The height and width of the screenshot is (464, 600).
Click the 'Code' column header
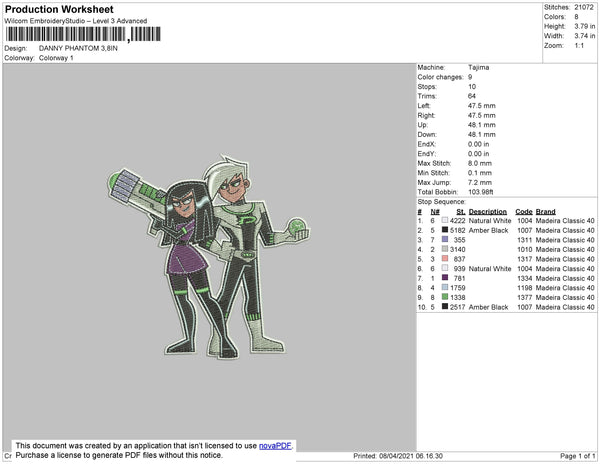coord(524,212)
